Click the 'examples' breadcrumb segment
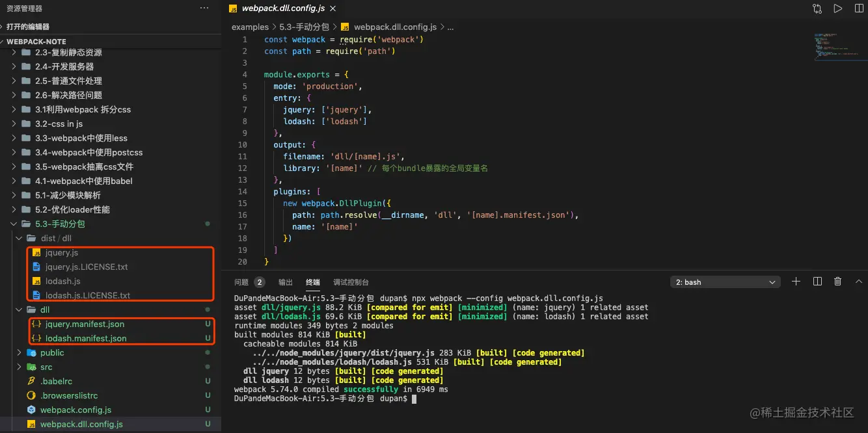 250,27
